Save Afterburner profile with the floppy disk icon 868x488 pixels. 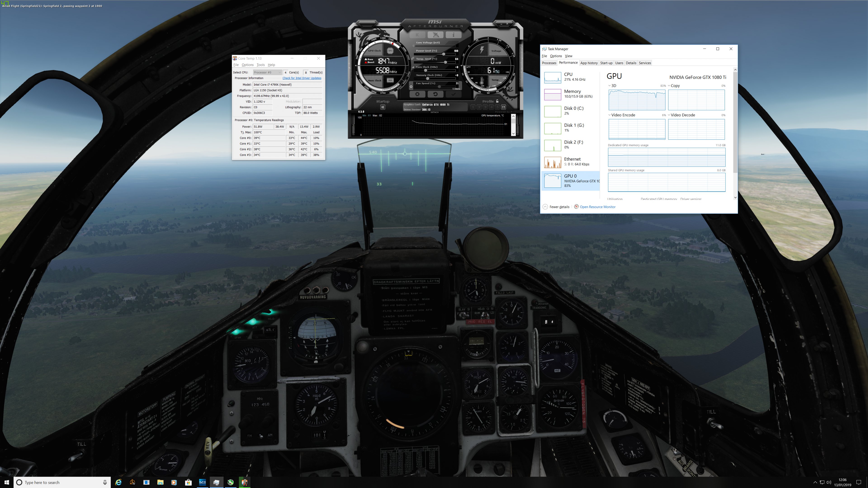[x=504, y=107]
